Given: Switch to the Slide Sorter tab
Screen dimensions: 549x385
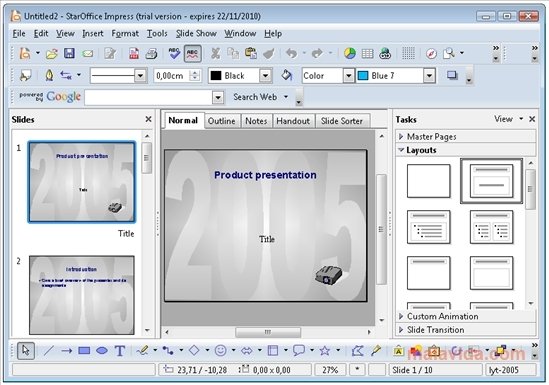Looking at the screenshot, I should point(342,121).
